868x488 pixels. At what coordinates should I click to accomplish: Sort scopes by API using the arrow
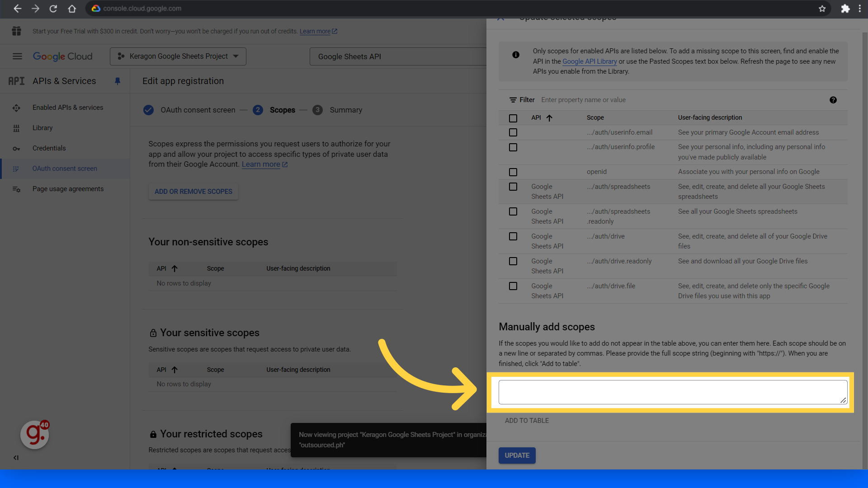tap(549, 118)
